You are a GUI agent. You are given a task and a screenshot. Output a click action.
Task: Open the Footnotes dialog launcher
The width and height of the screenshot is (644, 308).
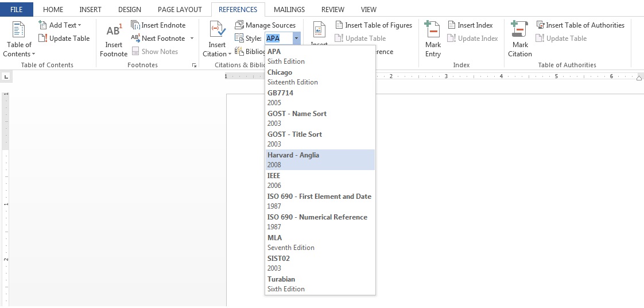point(194,66)
